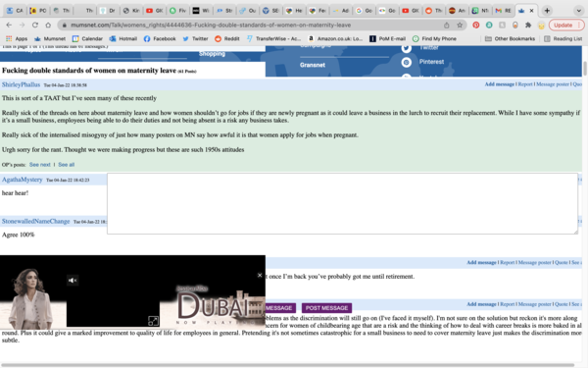Open the Calendar bookmark
Screen dimensions: 588x368
(x=87, y=38)
